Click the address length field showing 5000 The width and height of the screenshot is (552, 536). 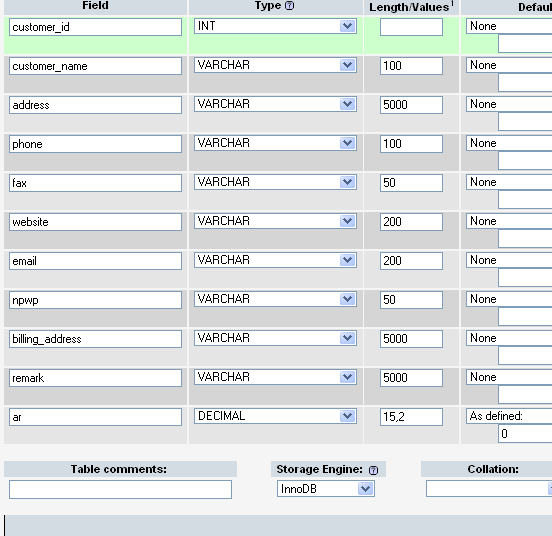click(x=411, y=105)
